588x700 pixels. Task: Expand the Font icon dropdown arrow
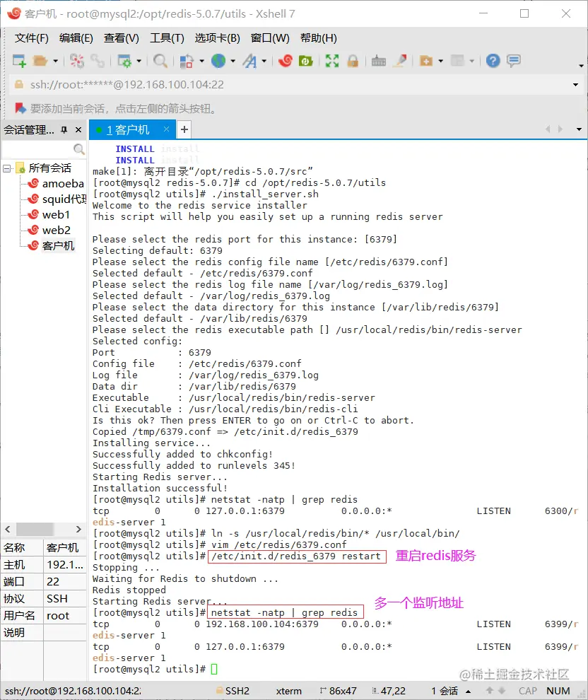tap(264, 61)
